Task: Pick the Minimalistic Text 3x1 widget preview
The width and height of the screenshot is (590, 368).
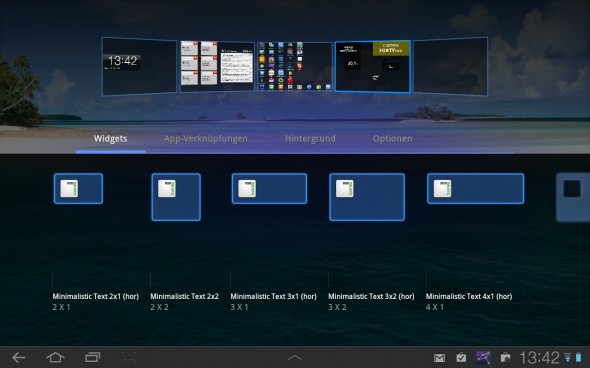Action: pos(269,189)
